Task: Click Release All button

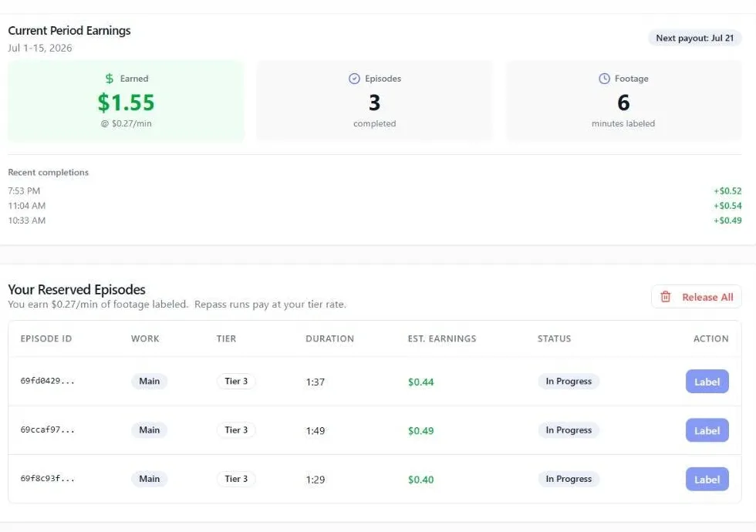Action: pos(696,297)
